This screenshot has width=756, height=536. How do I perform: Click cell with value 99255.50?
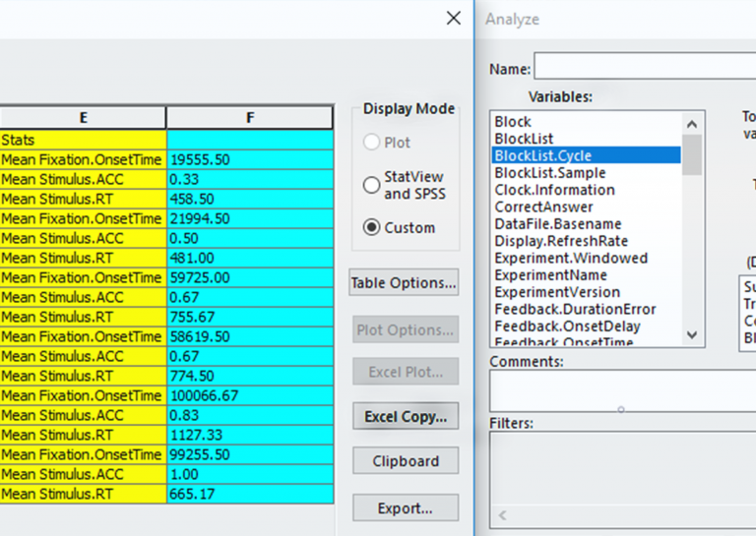point(250,454)
